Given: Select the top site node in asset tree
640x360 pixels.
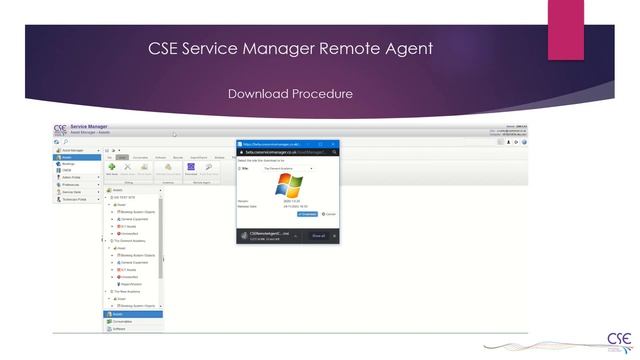Looking at the screenshot, I should coord(124,198).
